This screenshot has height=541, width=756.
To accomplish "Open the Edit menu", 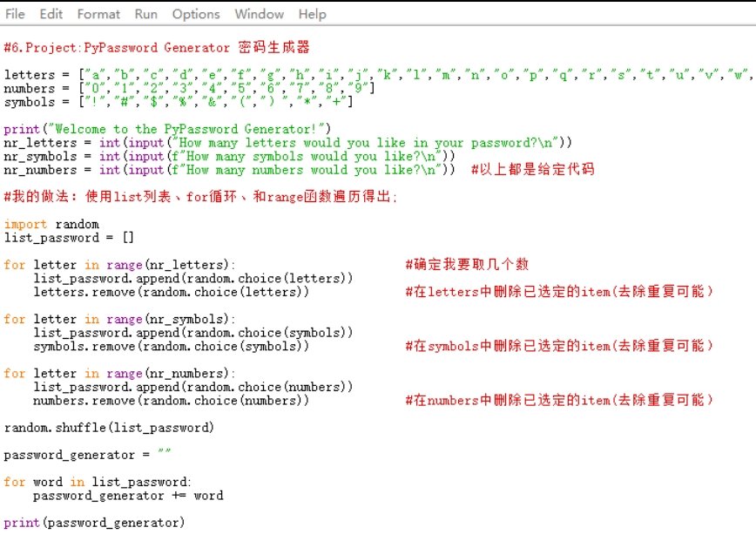I will coord(51,14).
